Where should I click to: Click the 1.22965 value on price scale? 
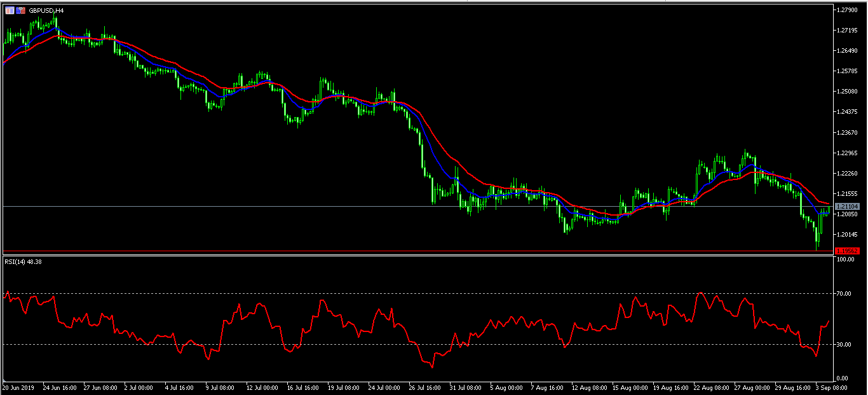pos(848,153)
